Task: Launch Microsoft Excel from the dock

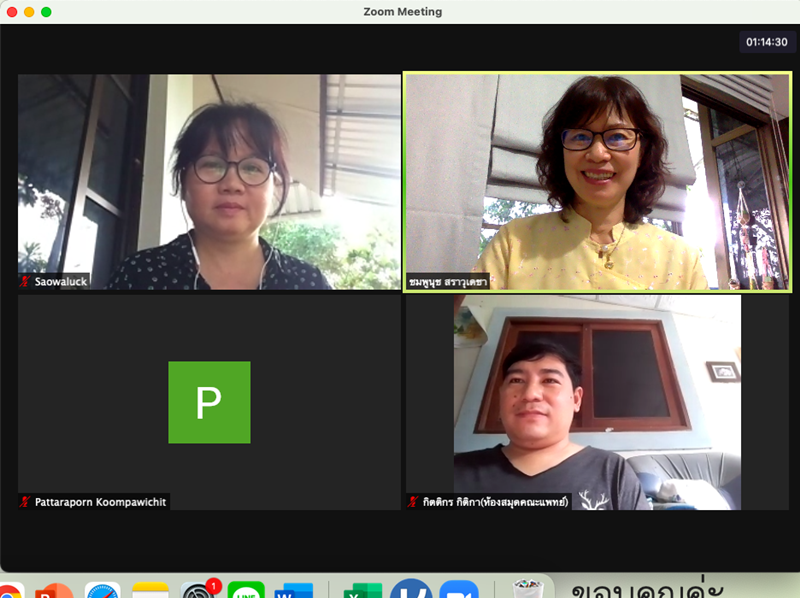Action: point(362,590)
